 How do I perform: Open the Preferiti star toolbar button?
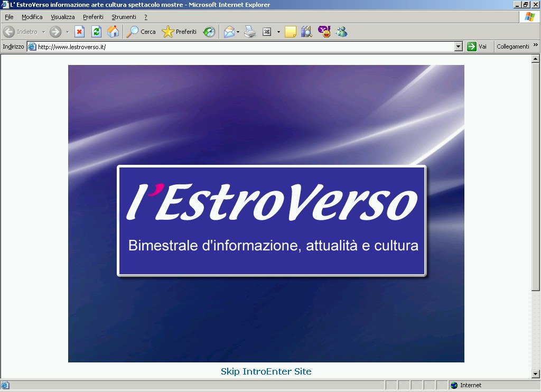(x=180, y=32)
